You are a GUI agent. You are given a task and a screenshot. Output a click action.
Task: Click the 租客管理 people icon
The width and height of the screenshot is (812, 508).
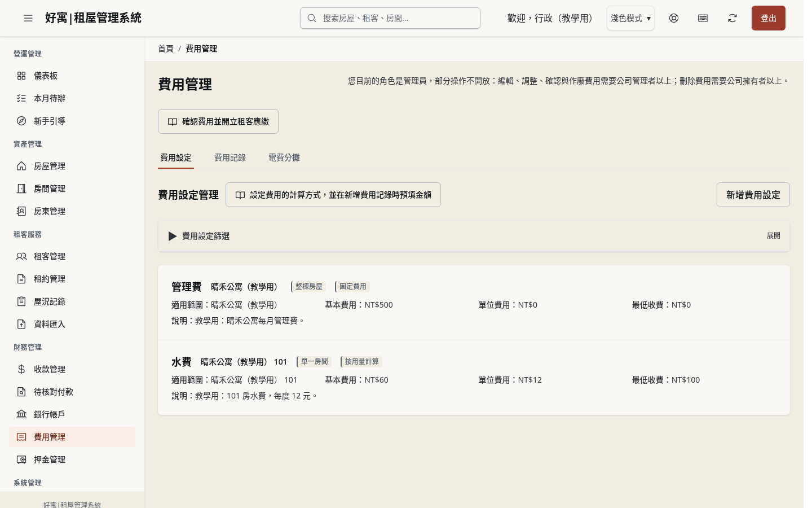click(x=21, y=256)
